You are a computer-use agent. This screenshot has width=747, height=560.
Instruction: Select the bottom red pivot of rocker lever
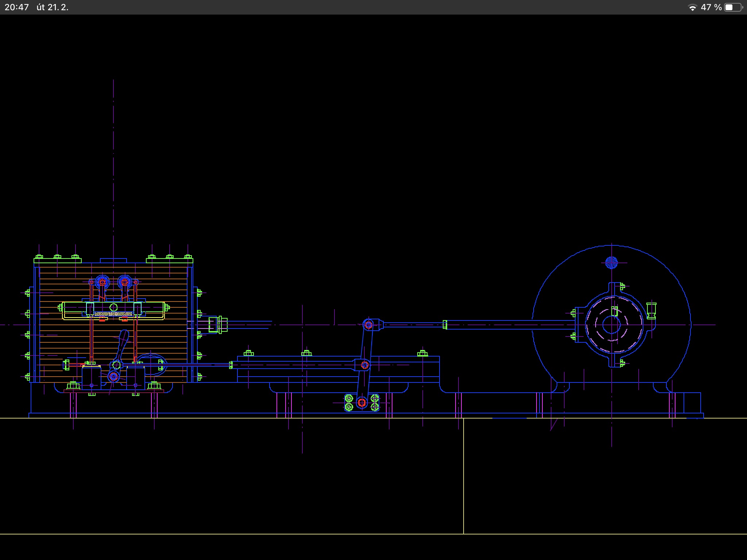coord(361,402)
